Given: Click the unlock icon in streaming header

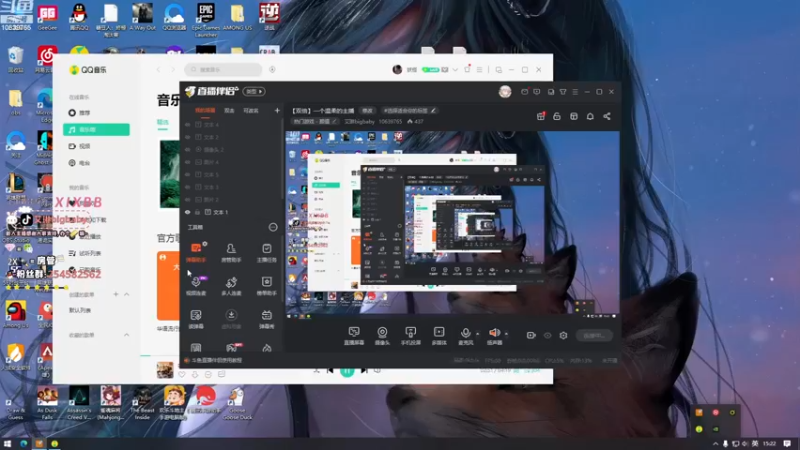Looking at the screenshot, I should [x=557, y=116].
